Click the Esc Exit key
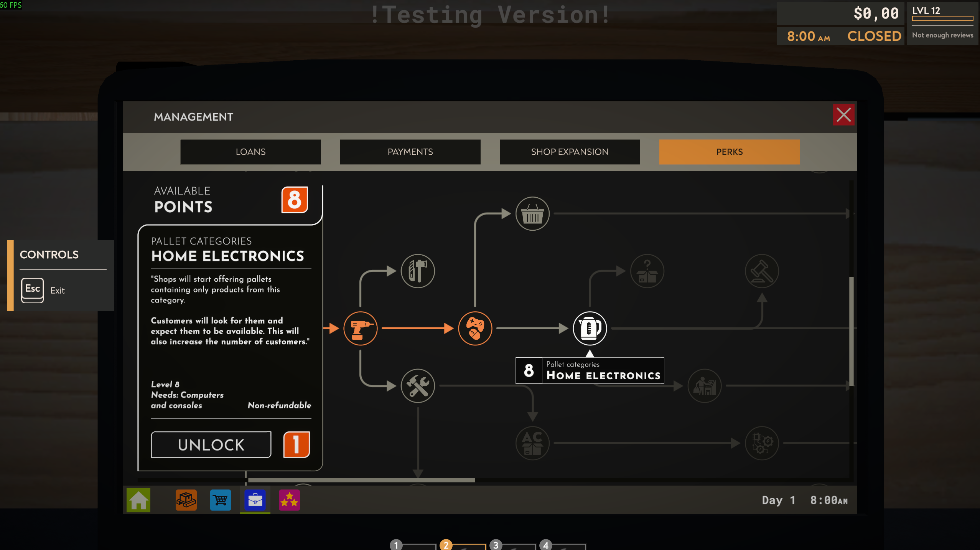The height and width of the screenshot is (550, 980). coord(32,290)
